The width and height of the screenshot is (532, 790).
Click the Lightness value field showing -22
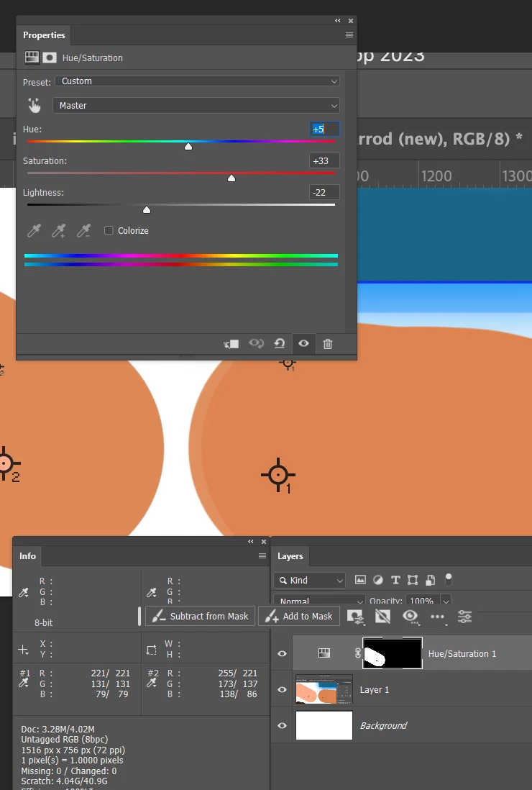click(x=324, y=192)
